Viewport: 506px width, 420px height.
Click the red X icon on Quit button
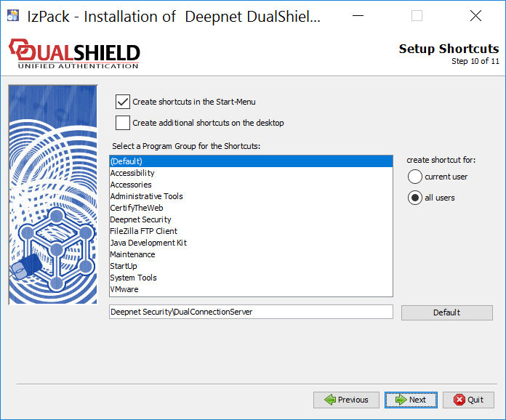tap(459, 400)
